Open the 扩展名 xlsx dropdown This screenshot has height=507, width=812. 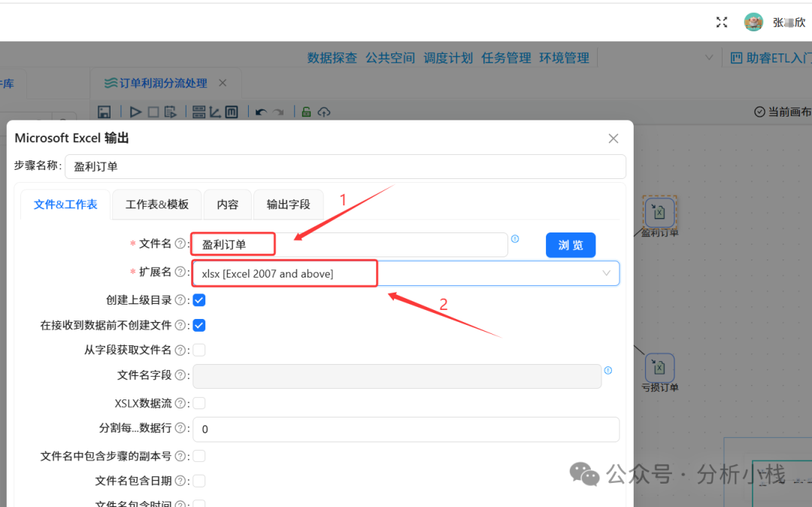(406, 274)
